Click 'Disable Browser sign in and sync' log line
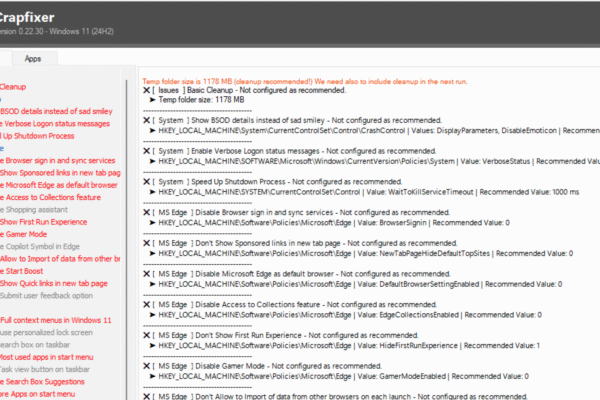 pos(297,212)
